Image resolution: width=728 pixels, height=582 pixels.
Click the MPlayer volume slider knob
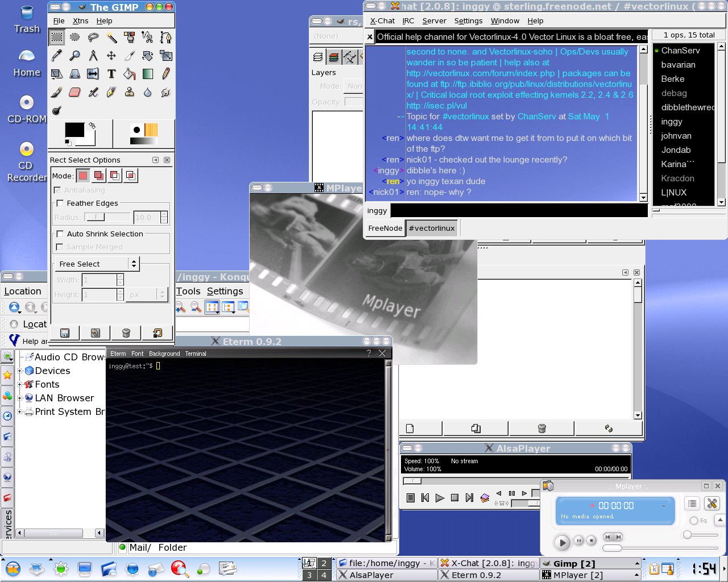pyautogui.click(x=688, y=535)
